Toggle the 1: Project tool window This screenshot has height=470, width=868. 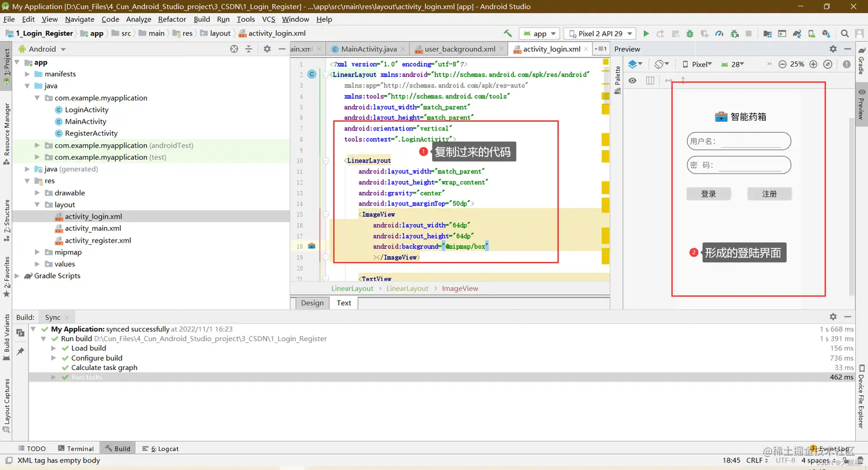[6, 63]
